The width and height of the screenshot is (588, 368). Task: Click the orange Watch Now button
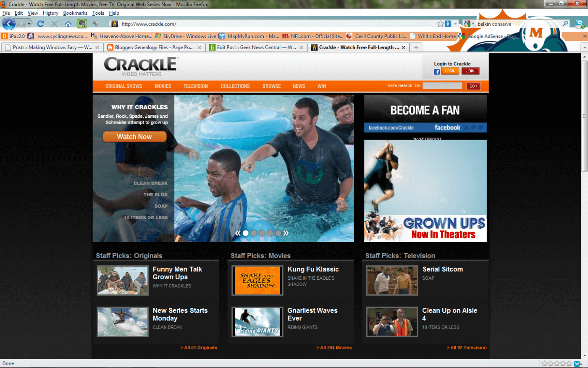(x=134, y=137)
